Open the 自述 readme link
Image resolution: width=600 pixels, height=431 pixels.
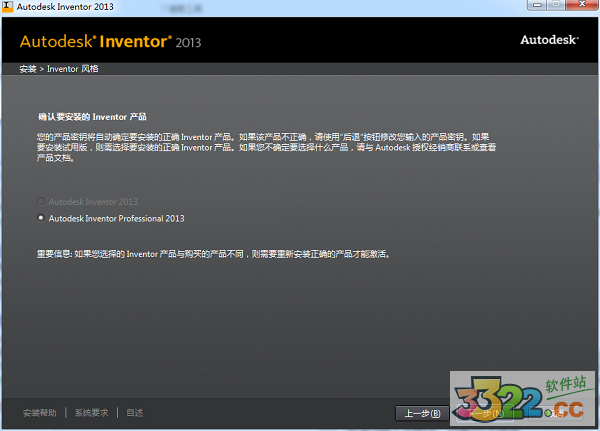tap(135, 413)
